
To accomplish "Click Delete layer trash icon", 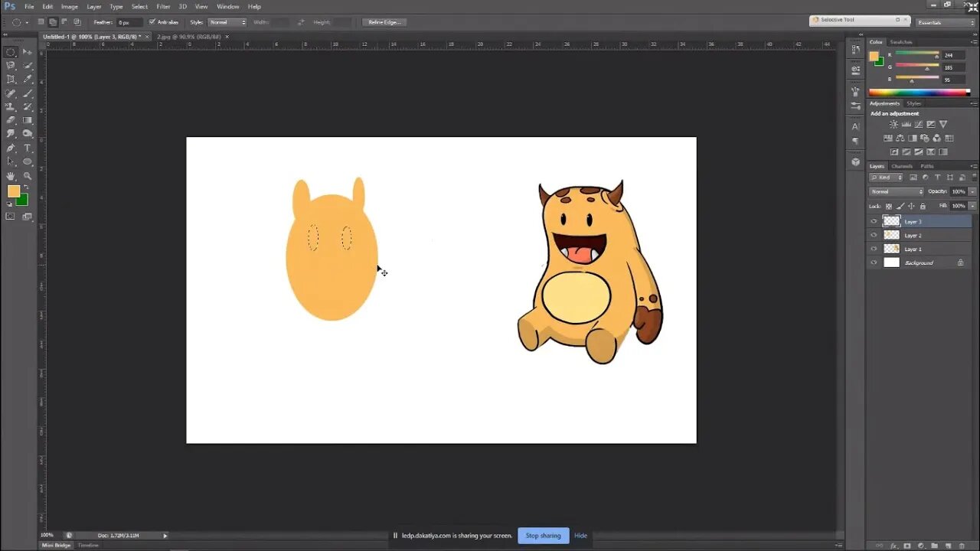I will click(962, 546).
